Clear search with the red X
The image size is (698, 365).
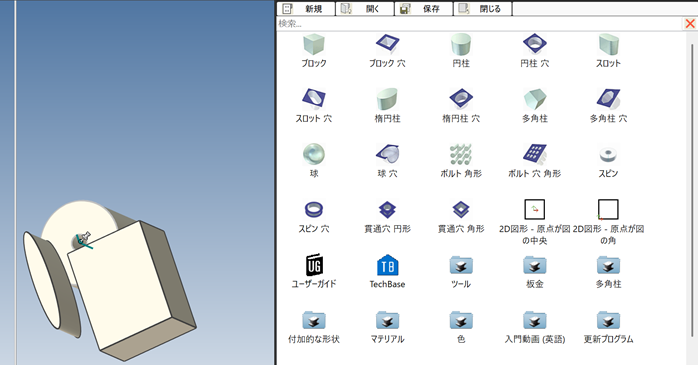pos(690,24)
